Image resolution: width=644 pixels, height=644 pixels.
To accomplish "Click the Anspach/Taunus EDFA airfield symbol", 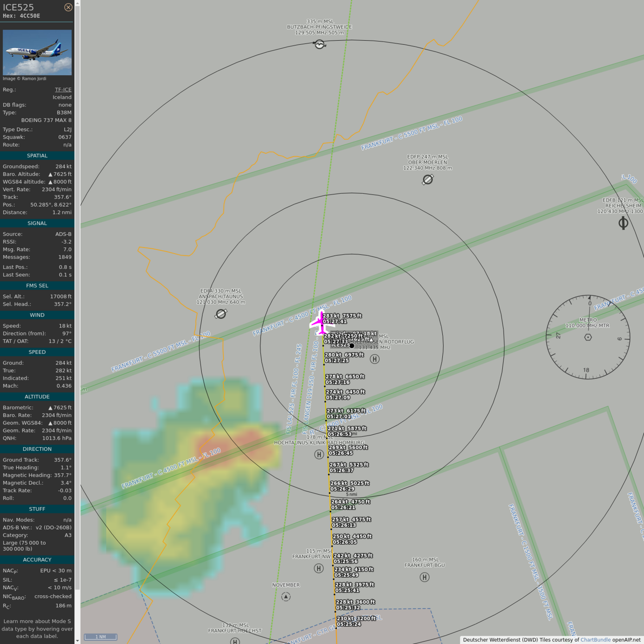I will point(220,314).
